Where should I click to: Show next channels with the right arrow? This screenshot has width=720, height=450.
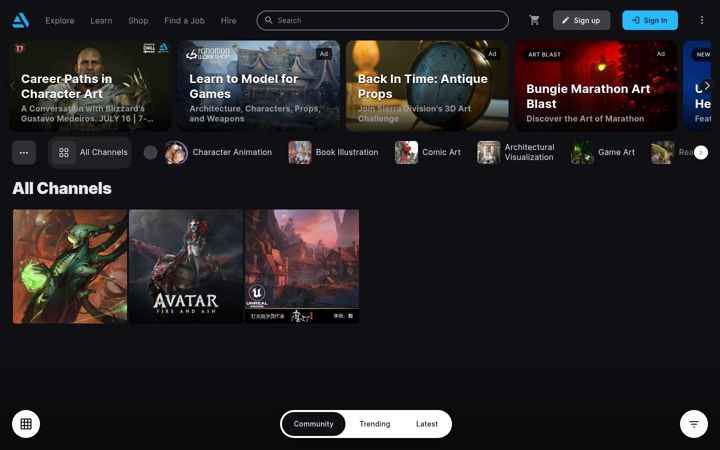[x=701, y=152]
